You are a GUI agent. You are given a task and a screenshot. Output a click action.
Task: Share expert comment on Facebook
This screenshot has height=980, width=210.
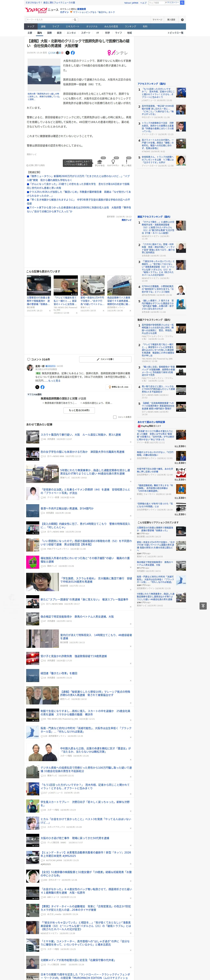42,387
